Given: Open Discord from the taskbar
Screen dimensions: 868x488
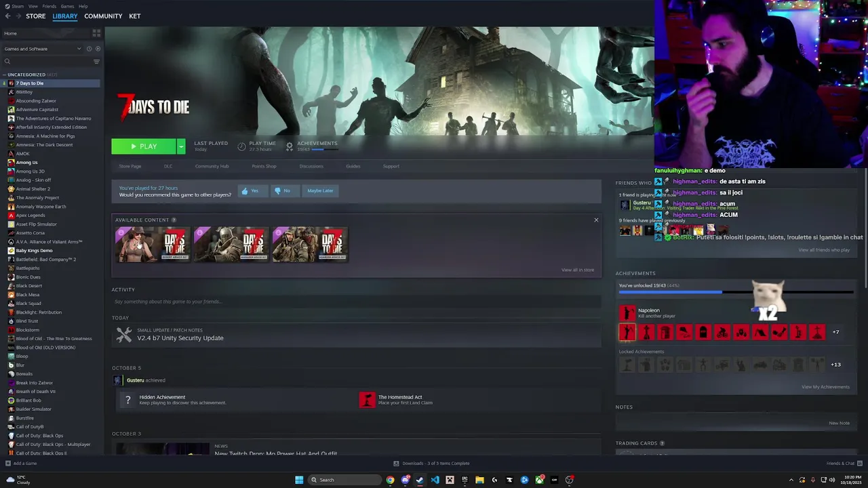Looking at the screenshot, I should pos(405,480).
